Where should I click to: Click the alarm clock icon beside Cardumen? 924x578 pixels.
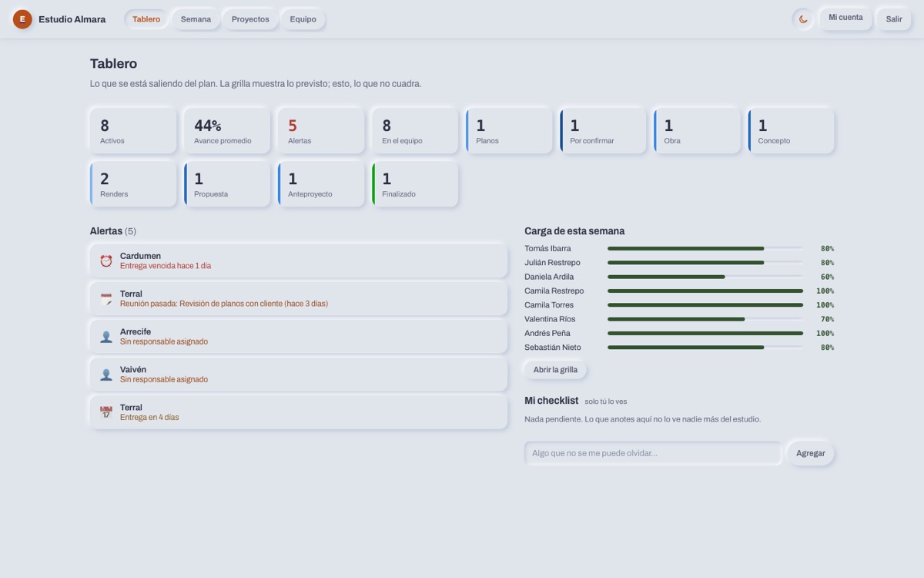(106, 260)
